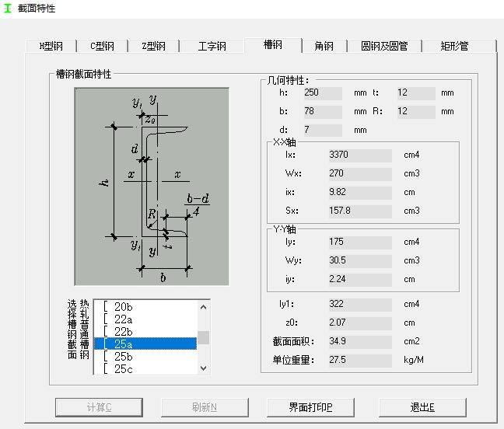Click the Sx field showing 157.8

(x=360, y=211)
